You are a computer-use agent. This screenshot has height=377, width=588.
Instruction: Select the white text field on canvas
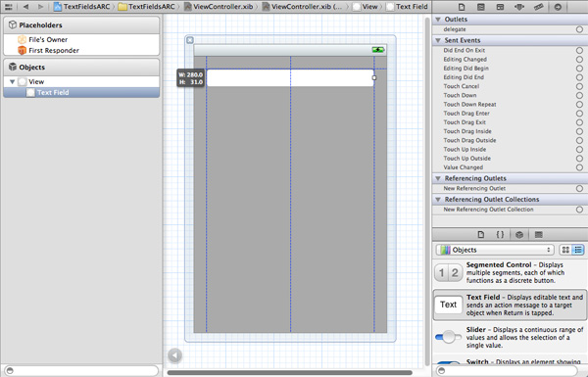[290, 78]
